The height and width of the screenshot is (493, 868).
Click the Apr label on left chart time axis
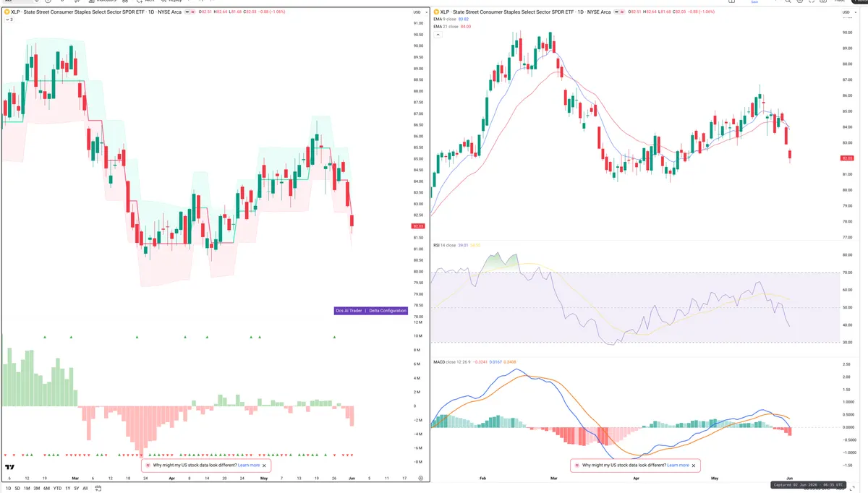[x=171, y=479]
